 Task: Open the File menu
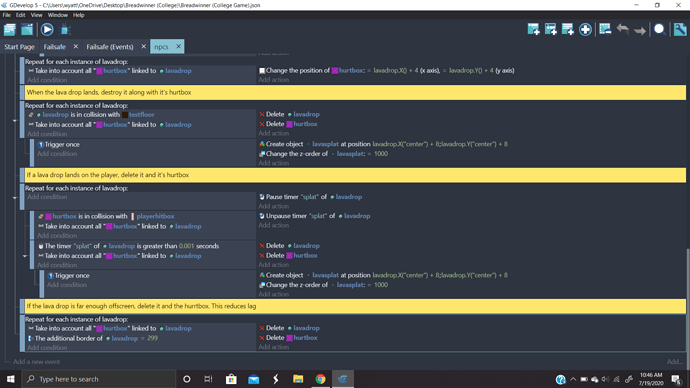[x=7, y=15]
